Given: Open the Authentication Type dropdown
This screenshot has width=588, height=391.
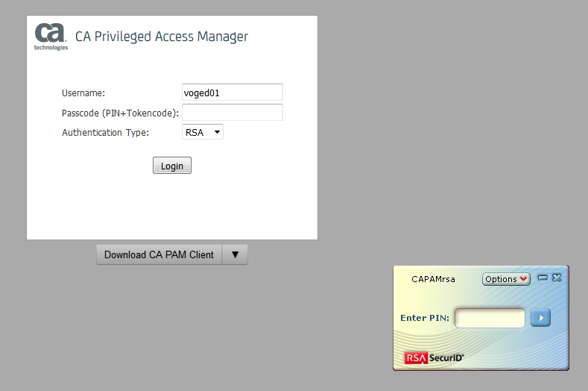Looking at the screenshot, I should [203, 132].
